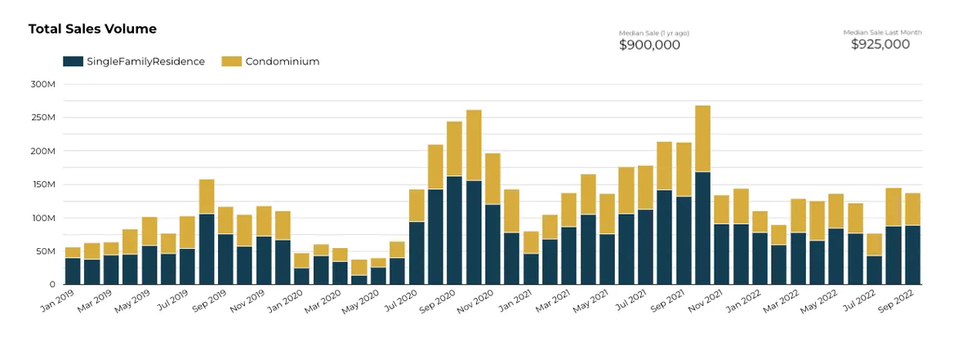
Task: Click the Jan 2022 x-axis label
Action: pyautogui.click(x=745, y=299)
